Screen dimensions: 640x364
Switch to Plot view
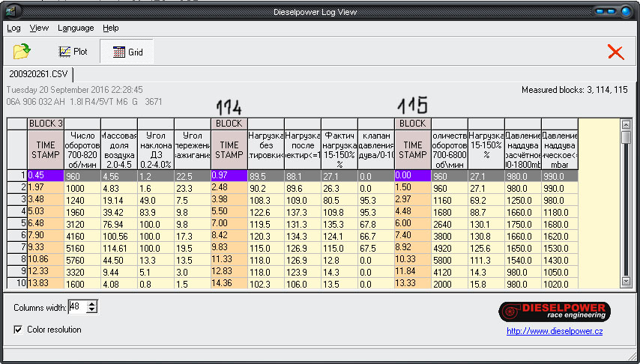coord(73,52)
